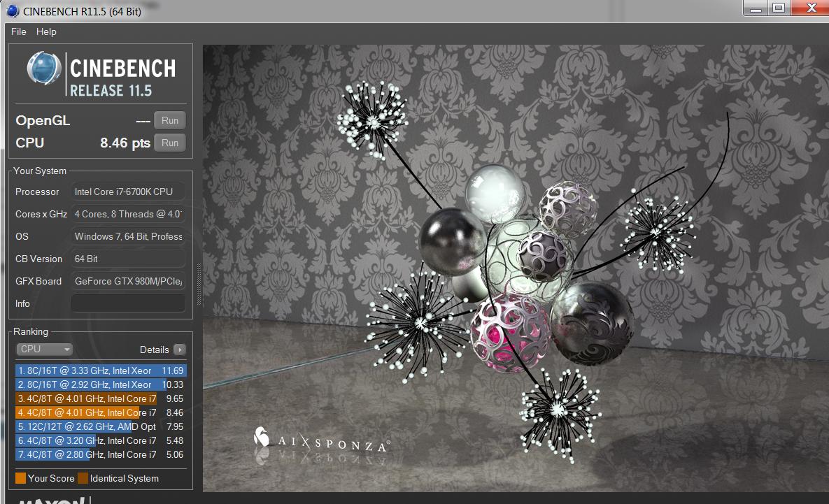Open the CPU ranking dropdown
The width and height of the screenshot is (829, 504).
(x=44, y=350)
